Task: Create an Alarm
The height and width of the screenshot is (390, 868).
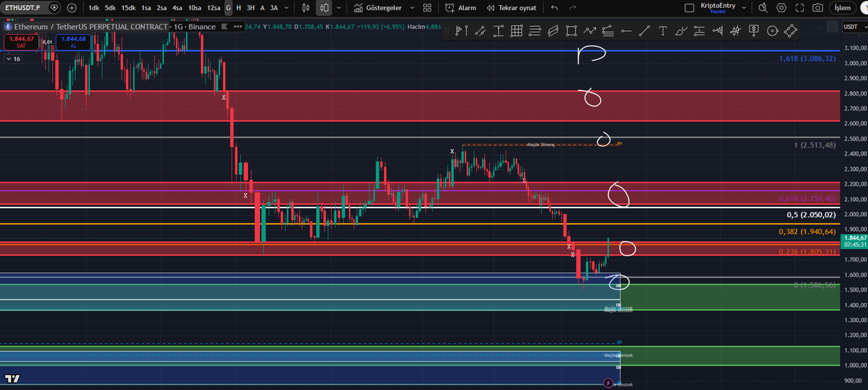Action: [x=460, y=7]
